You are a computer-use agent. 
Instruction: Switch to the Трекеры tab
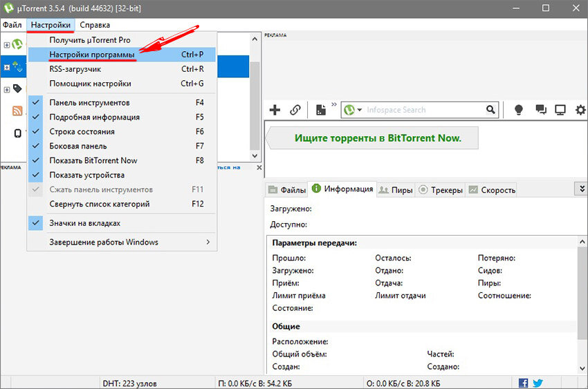click(x=440, y=190)
